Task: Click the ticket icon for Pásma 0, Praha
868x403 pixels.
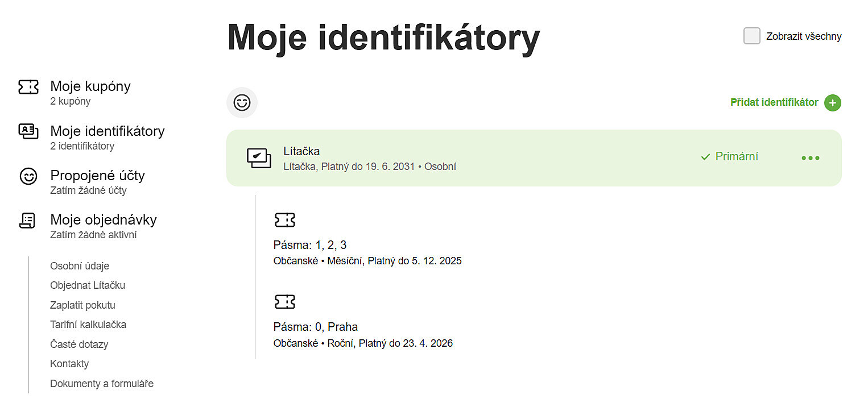Action: point(285,302)
